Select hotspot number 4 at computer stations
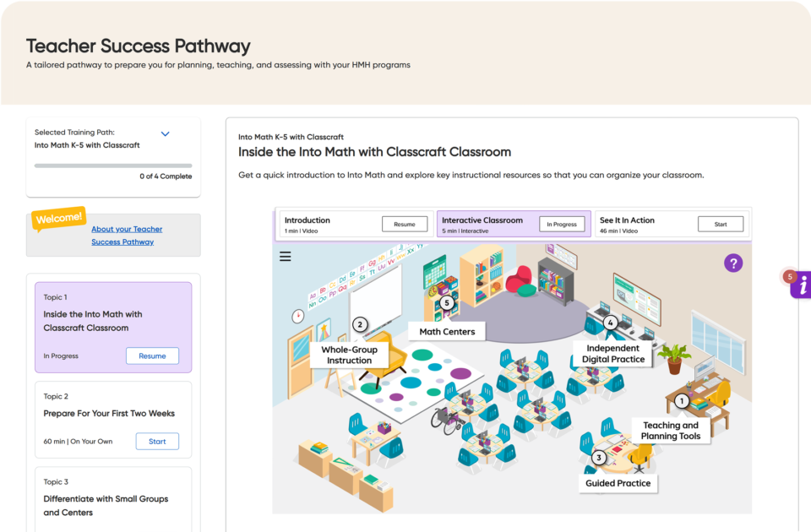 point(610,323)
